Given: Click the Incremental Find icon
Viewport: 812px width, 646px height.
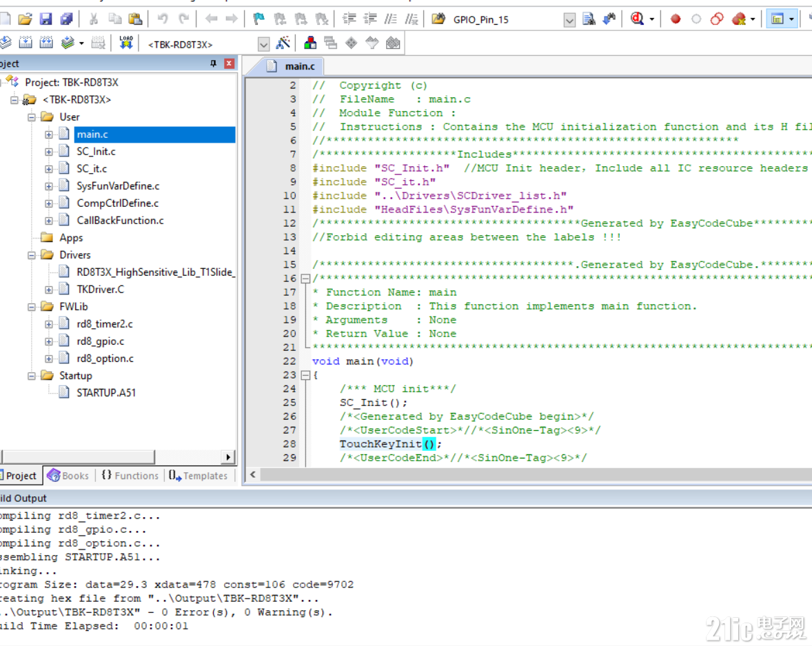Looking at the screenshot, I should tap(609, 19).
